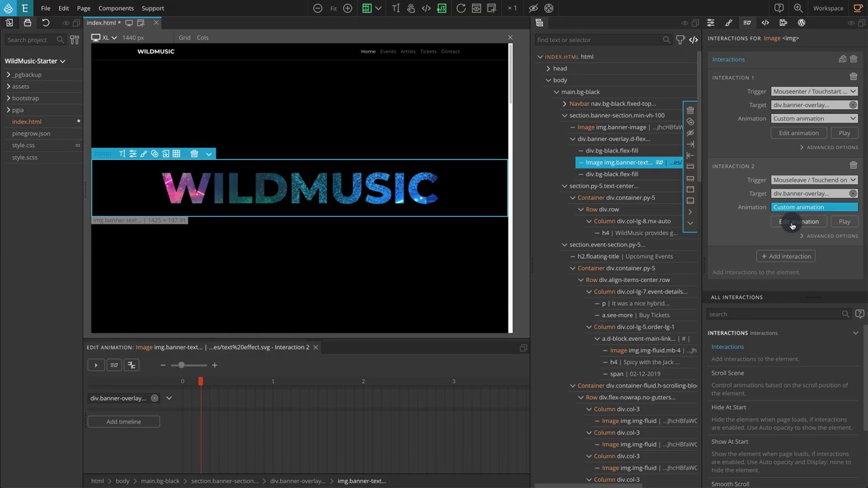Screen dimensions: 868x488
Task: Open the Actions puzzle icon in right panel
Action: click(783, 23)
